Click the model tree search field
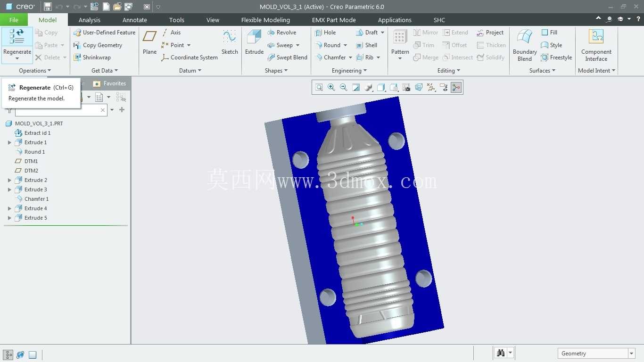This screenshot has height=362, width=644. 61,110
